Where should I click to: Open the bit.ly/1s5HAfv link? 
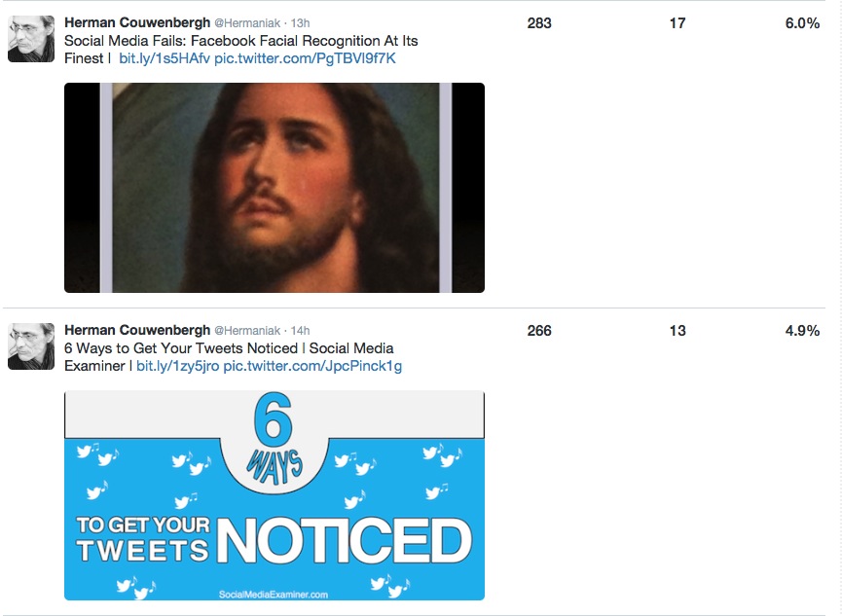165,58
